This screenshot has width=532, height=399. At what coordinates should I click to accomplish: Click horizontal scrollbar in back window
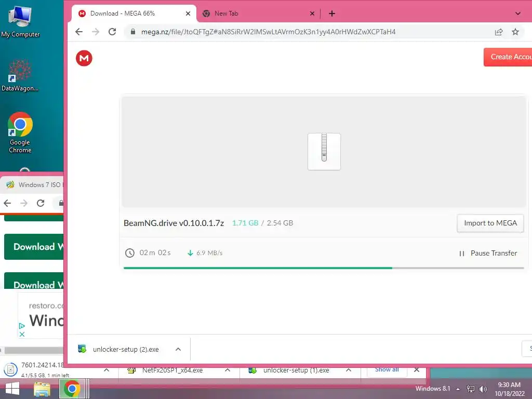pyautogui.click(x=33, y=350)
